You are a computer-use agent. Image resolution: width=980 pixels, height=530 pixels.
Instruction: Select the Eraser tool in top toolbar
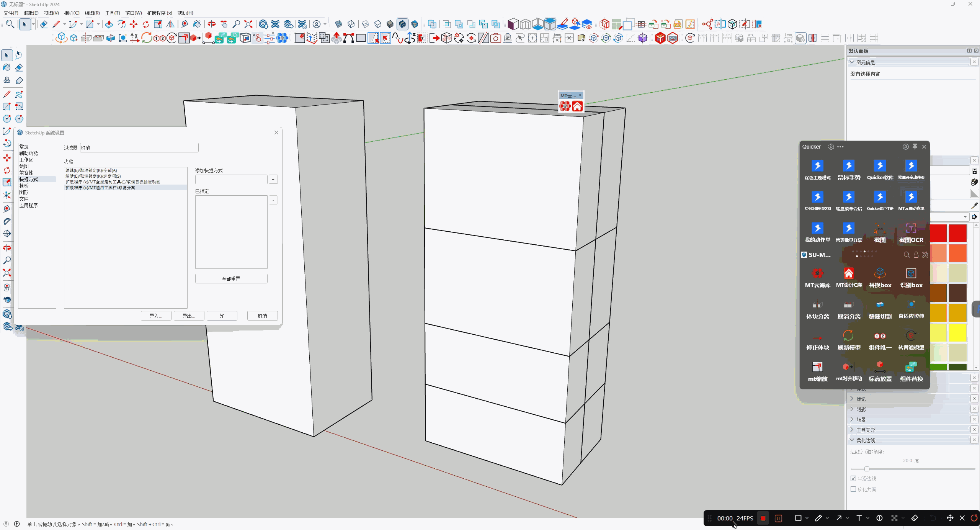(x=43, y=25)
